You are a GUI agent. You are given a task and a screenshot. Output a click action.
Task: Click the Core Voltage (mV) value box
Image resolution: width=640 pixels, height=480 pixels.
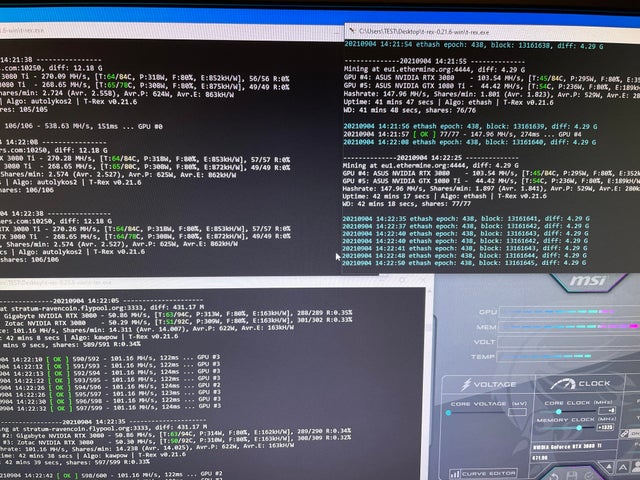pyautogui.click(x=517, y=412)
